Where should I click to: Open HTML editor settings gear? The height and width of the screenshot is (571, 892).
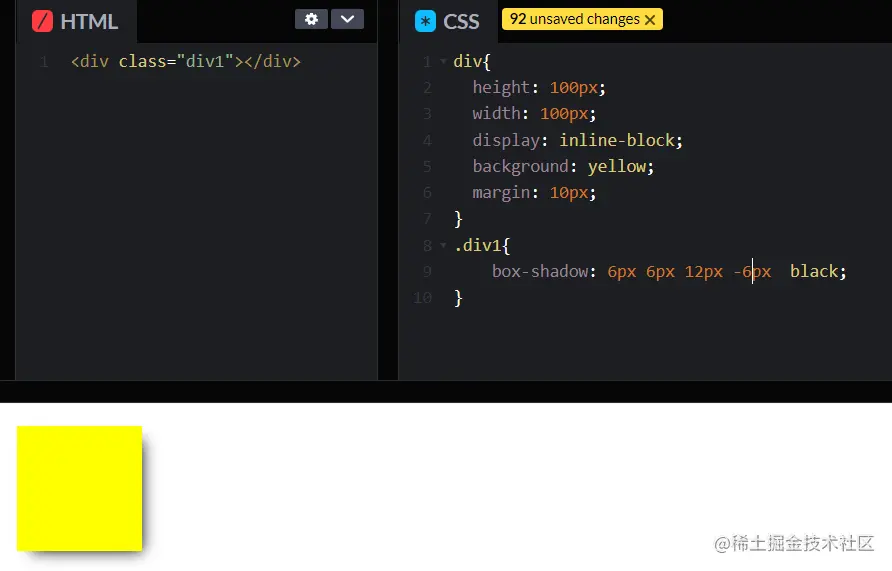311,19
